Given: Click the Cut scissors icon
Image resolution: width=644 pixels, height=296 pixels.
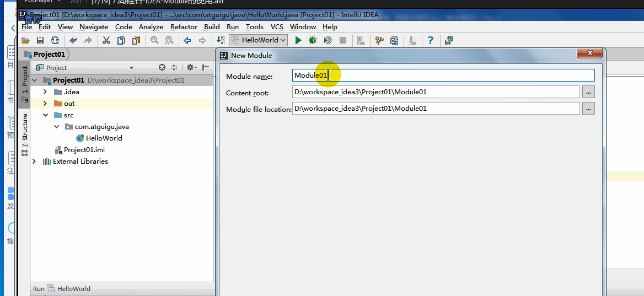Looking at the screenshot, I should 106,40.
